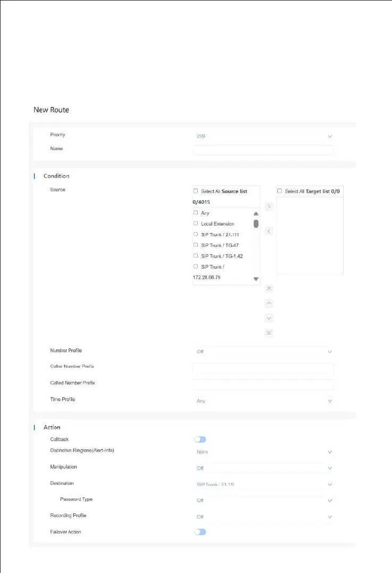The height and width of the screenshot is (573, 392).
Task: Open the Priority dropdown
Action: coord(263,136)
